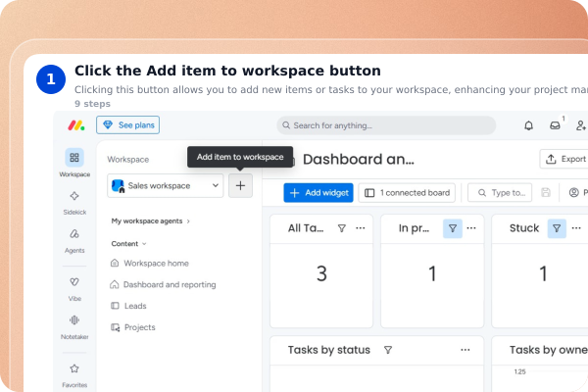This screenshot has width=588, height=392.
Task: Click the Add widget button
Action: [x=318, y=193]
